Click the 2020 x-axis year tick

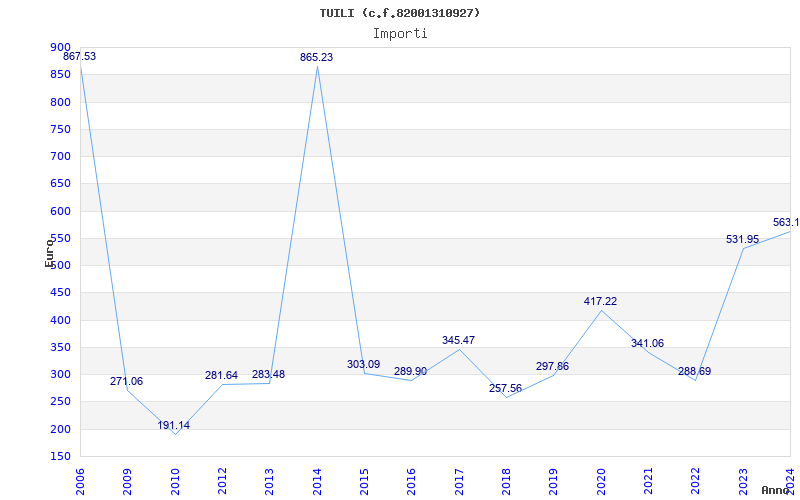pos(601,481)
